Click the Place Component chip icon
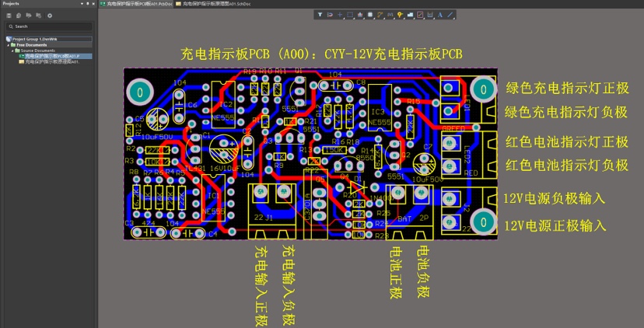This screenshot has height=328, width=644. (x=370, y=15)
